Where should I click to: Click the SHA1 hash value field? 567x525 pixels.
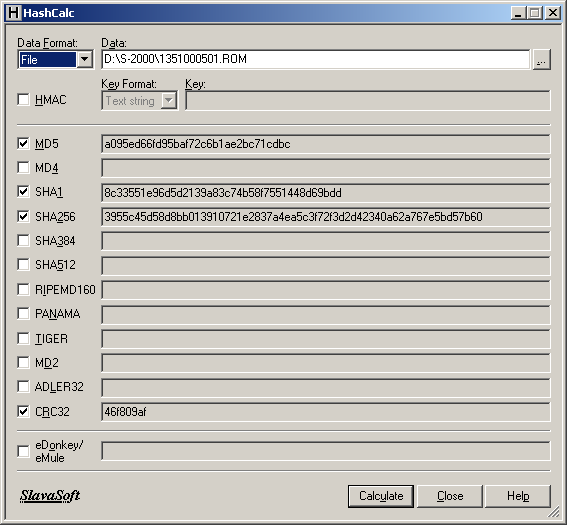click(326, 193)
